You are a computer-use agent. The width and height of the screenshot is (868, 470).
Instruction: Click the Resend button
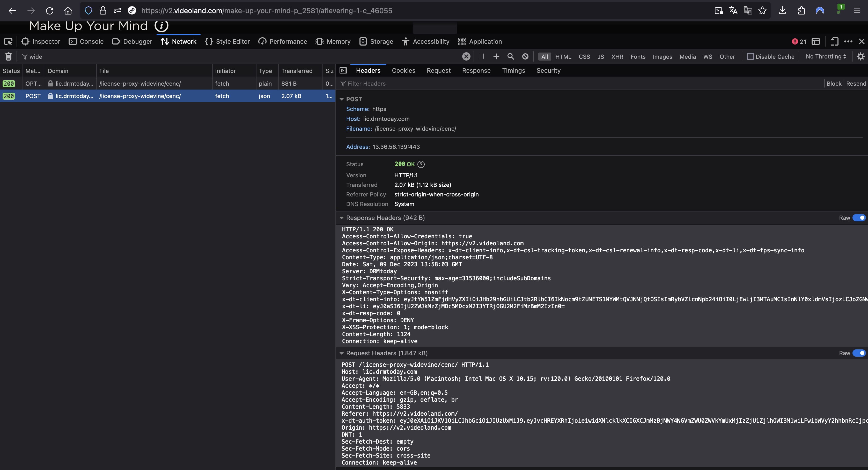pos(856,84)
